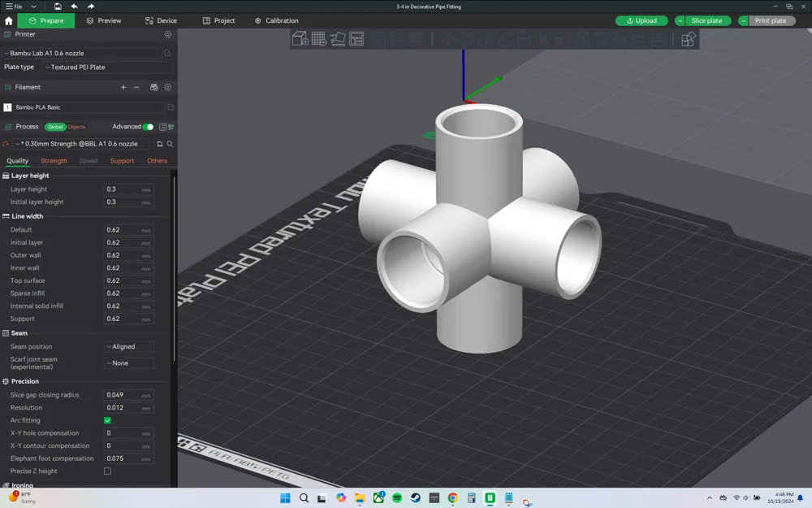Switch to the Strength settings tab
Viewport: 812px width, 508px height.
point(54,160)
